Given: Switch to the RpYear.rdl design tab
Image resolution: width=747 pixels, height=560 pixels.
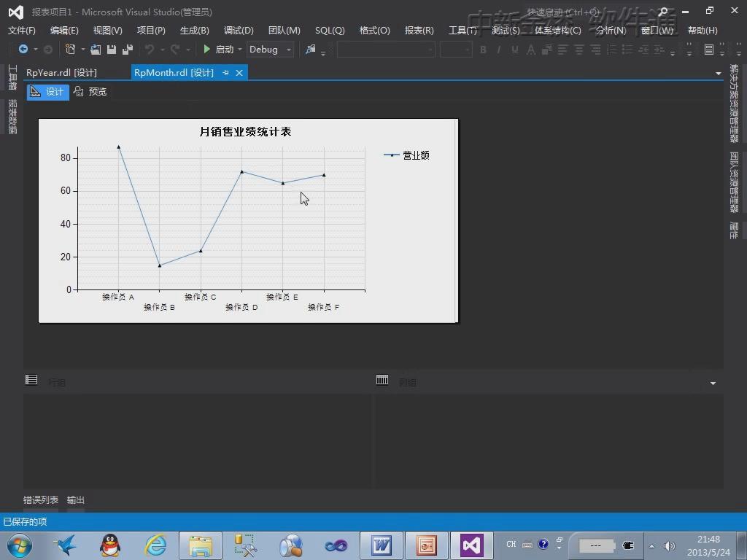Looking at the screenshot, I should click(61, 73).
